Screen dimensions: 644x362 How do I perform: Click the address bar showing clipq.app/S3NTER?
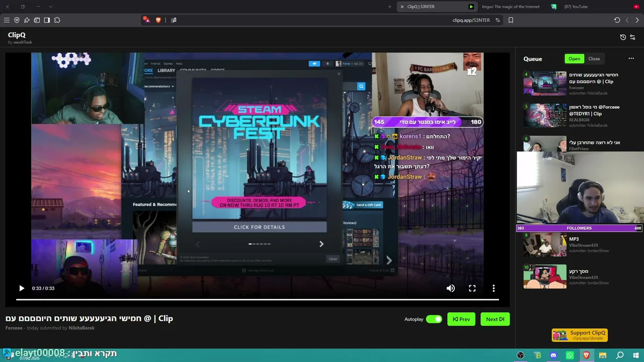coord(471,20)
